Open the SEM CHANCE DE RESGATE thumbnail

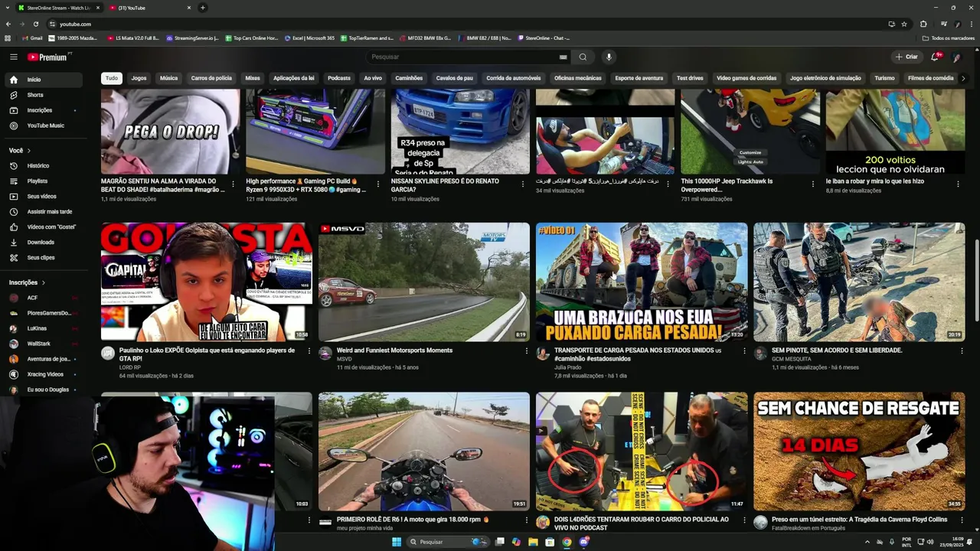click(x=859, y=452)
